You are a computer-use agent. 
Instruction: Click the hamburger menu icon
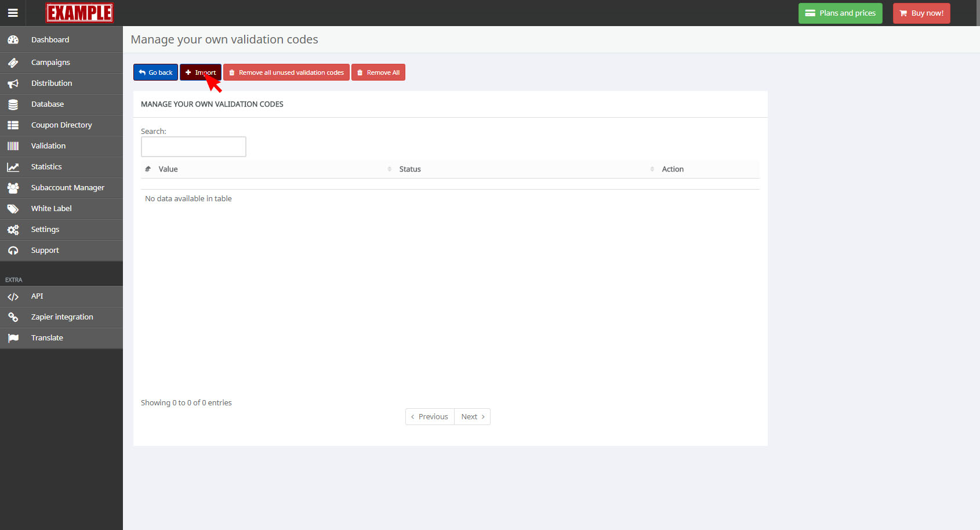click(x=13, y=13)
